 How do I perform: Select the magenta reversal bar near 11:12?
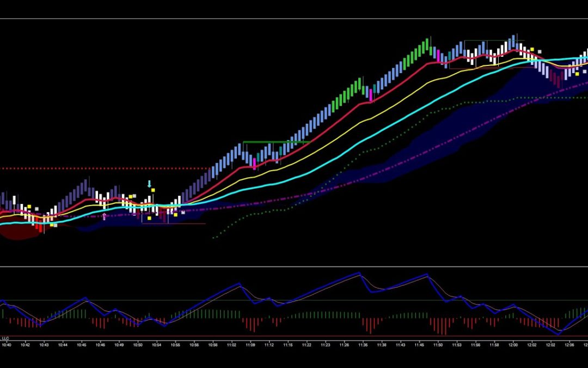click(255, 163)
